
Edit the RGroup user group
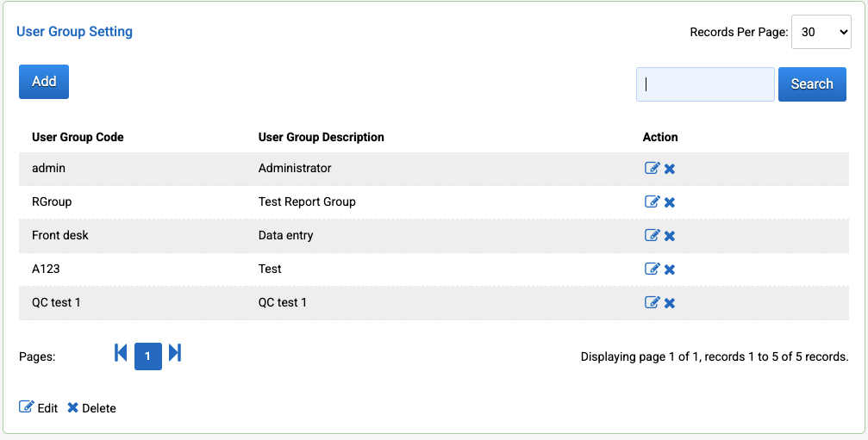pyautogui.click(x=652, y=202)
